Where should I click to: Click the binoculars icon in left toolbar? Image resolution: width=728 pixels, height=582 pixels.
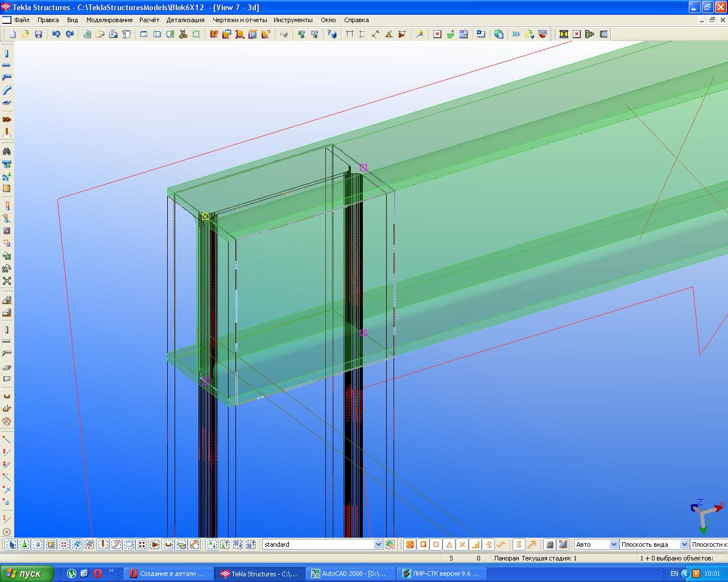point(7,151)
